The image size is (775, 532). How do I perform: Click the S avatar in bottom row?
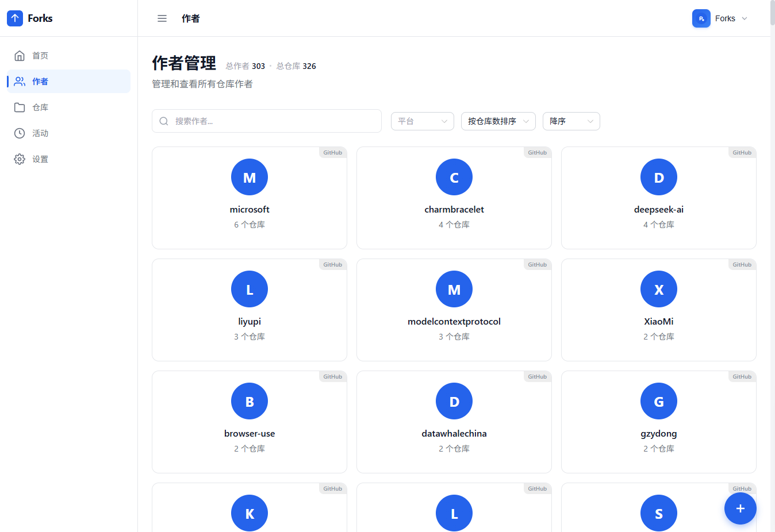click(659, 513)
